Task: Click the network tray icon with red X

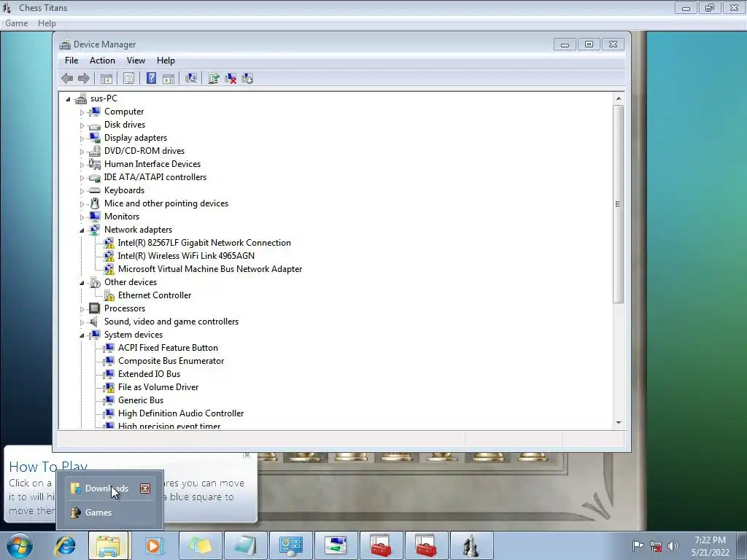Action: coord(656,546)
